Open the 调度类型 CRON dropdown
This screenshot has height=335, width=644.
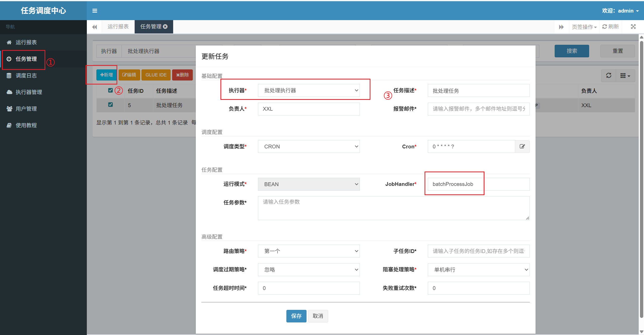(309, 146)
